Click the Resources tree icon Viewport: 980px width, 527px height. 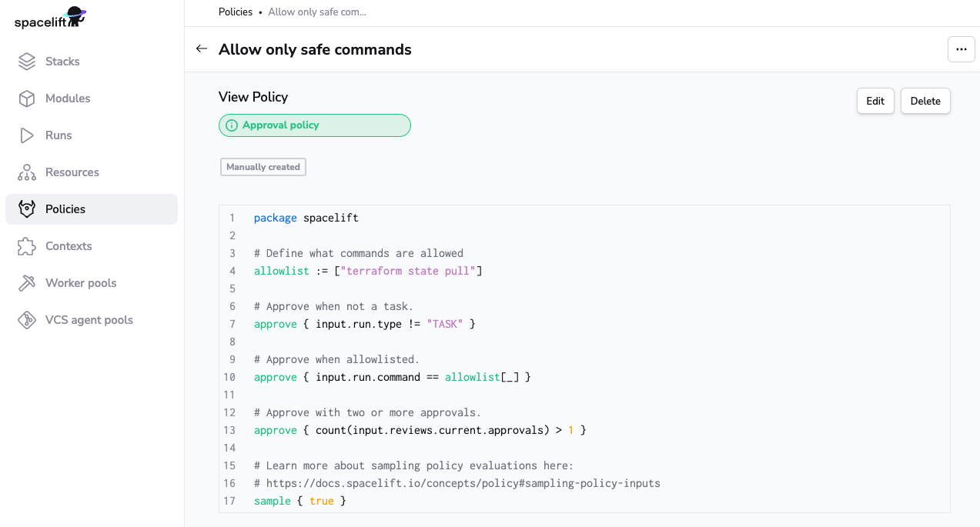pyautogui.click(x=27, y=172)
